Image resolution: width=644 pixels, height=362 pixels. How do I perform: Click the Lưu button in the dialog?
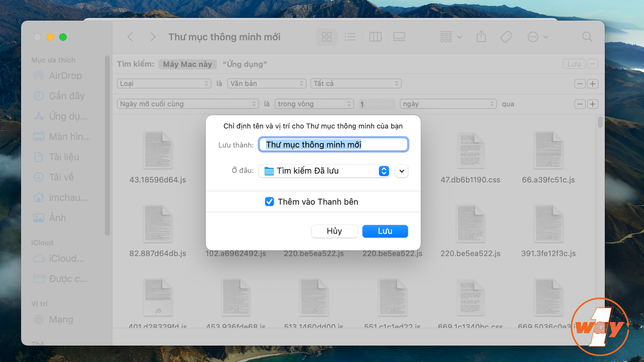[385, 231]
